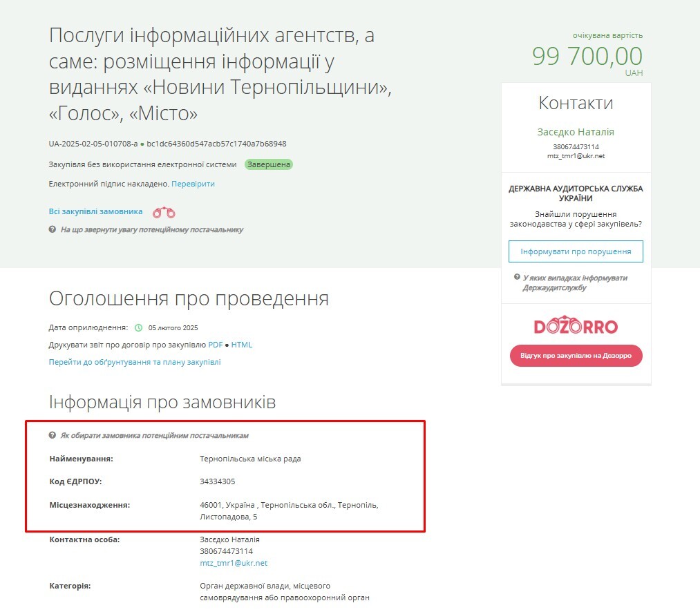Click question icon next to Держаудитслужбу hint
This screenshot has width=700, height=612.
(517, 277)
